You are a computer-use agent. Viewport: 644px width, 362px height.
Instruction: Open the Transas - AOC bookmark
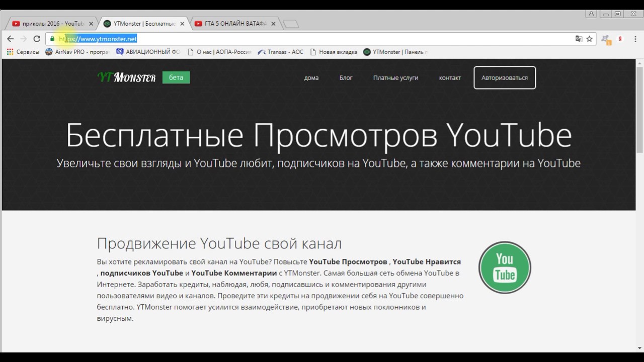pyautogui.click(x=281, y=52)
